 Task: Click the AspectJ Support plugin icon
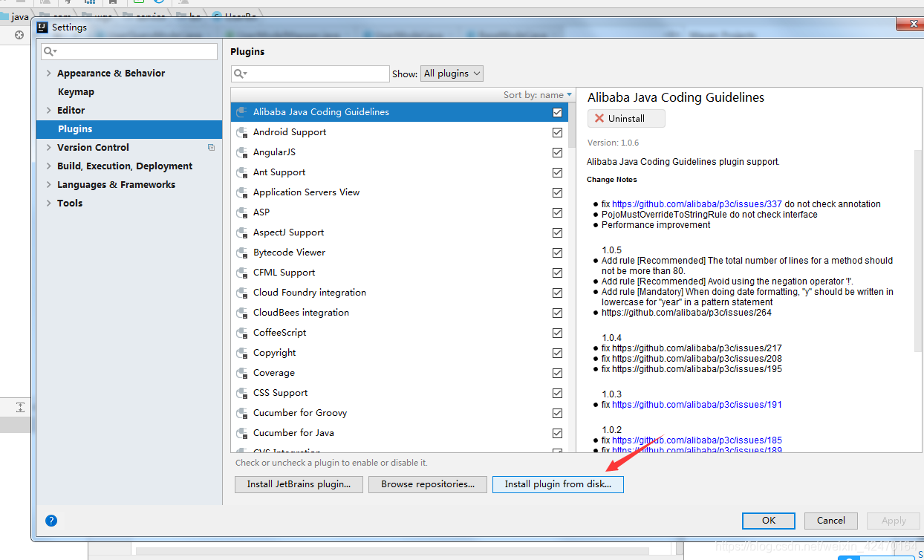tap(241, 232)
